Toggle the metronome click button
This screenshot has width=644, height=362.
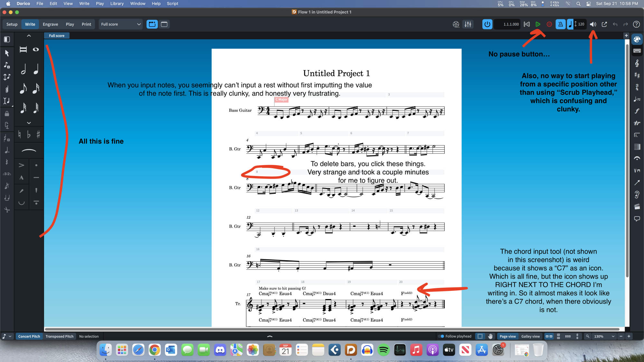[x=561, y=24]
